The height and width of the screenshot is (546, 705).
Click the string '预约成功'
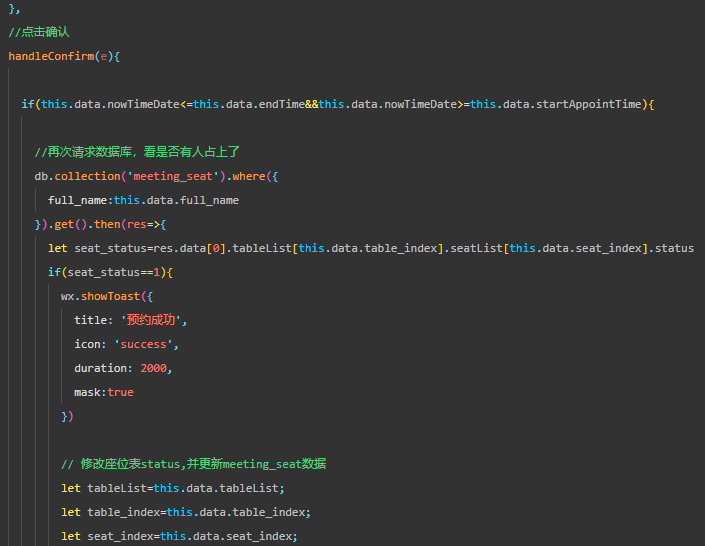(151, 320)
